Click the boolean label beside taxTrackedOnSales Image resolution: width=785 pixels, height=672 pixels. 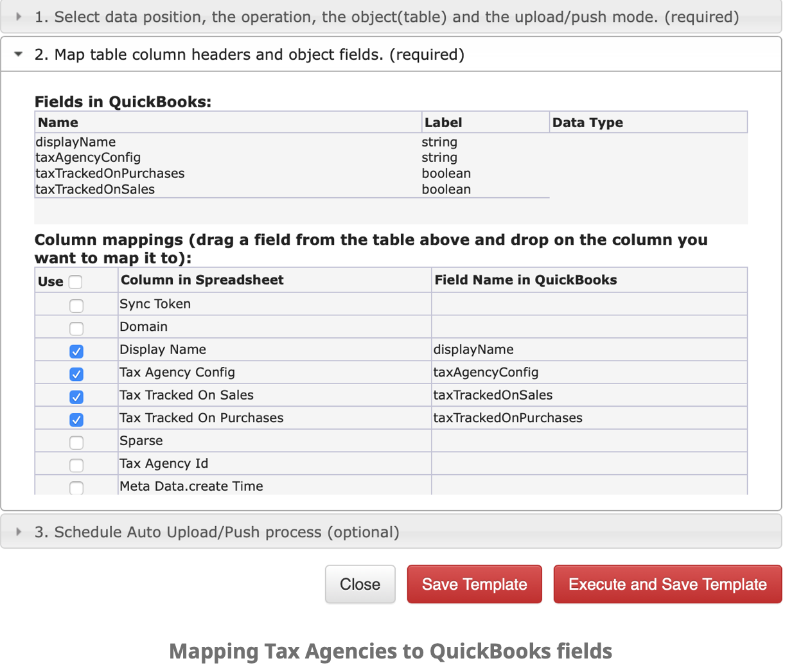pos(446,190)
